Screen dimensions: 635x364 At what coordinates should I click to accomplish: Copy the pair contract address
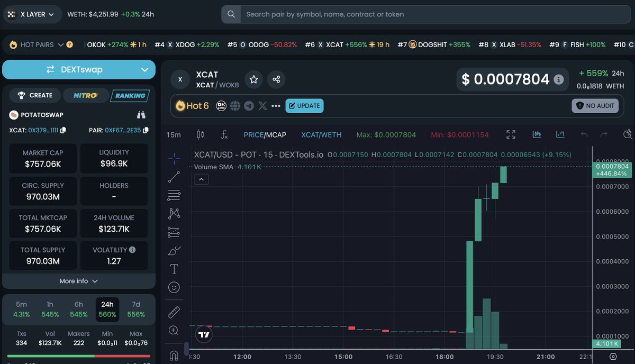pyautogui.click(x=146, y=130)
